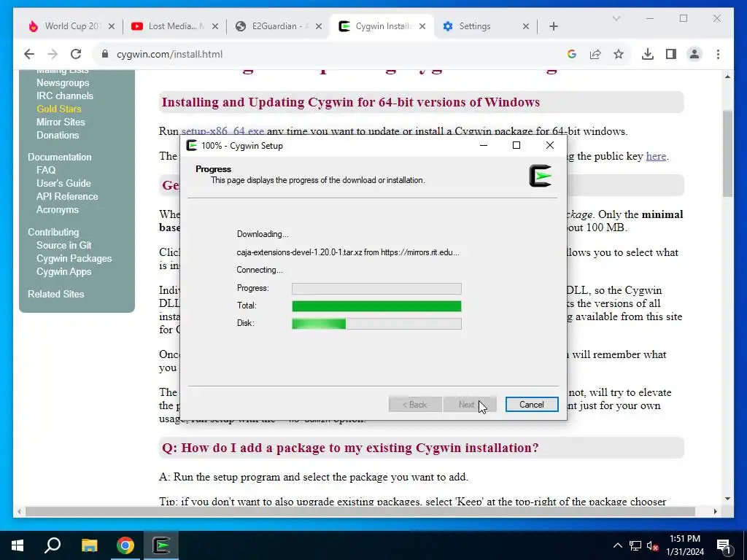The image size is (747, 560).
Task: Open Cygwin Packages link
Action: pos(74,259)
